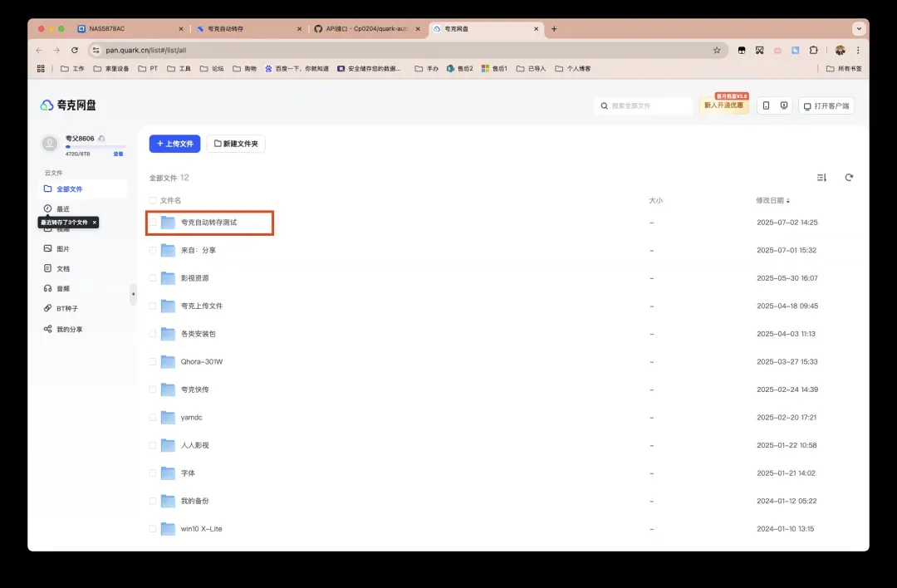This screenshot has height=588, width=897.
Task: Click the list sort order icon
Action: (x=822, y=178)
